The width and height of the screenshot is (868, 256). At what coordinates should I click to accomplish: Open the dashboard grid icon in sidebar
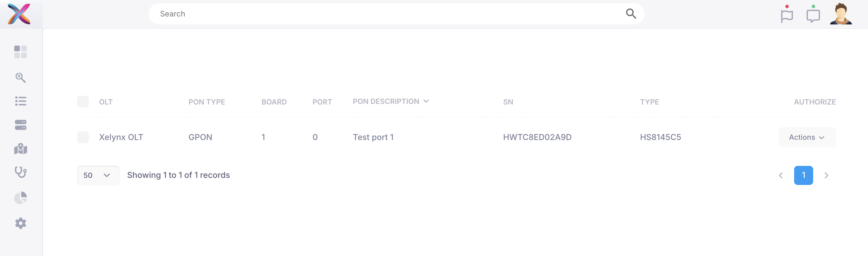(21, 52)
